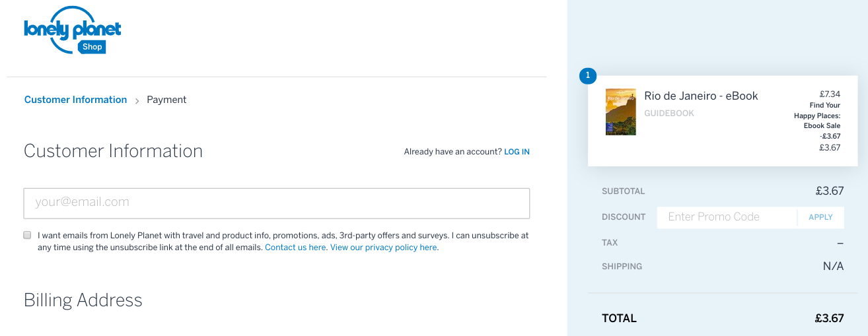Switch to the Payment breadcrumb step
This screenshot has height=336, width=868.
[x=166, y=100]
